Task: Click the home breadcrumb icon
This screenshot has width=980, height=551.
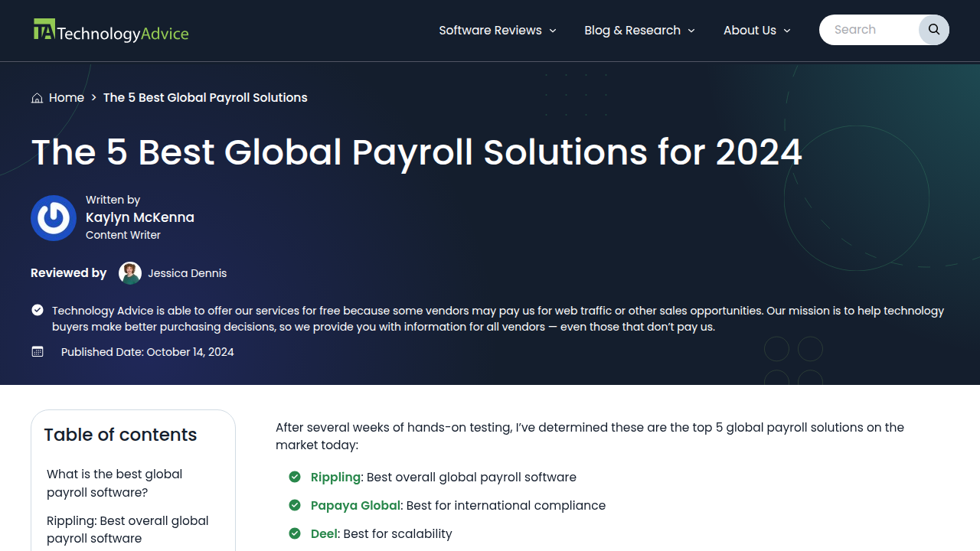Action: point(37,98)
